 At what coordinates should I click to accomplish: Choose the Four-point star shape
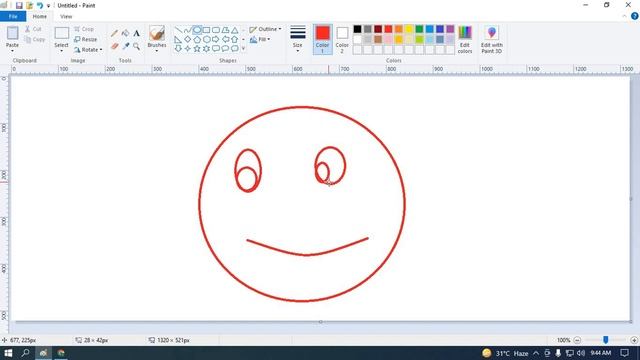tap(187, 49)
